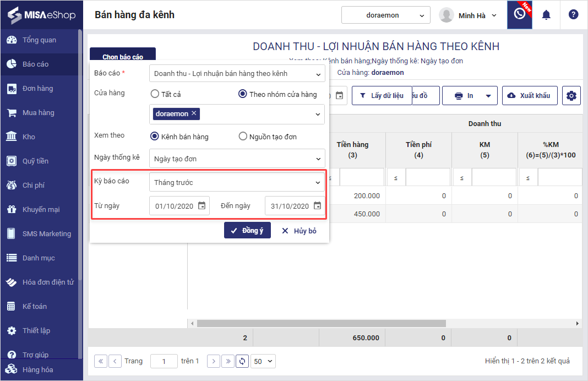
Task: Click the Chọn báo cáo tab
Action: pos(123,55)
